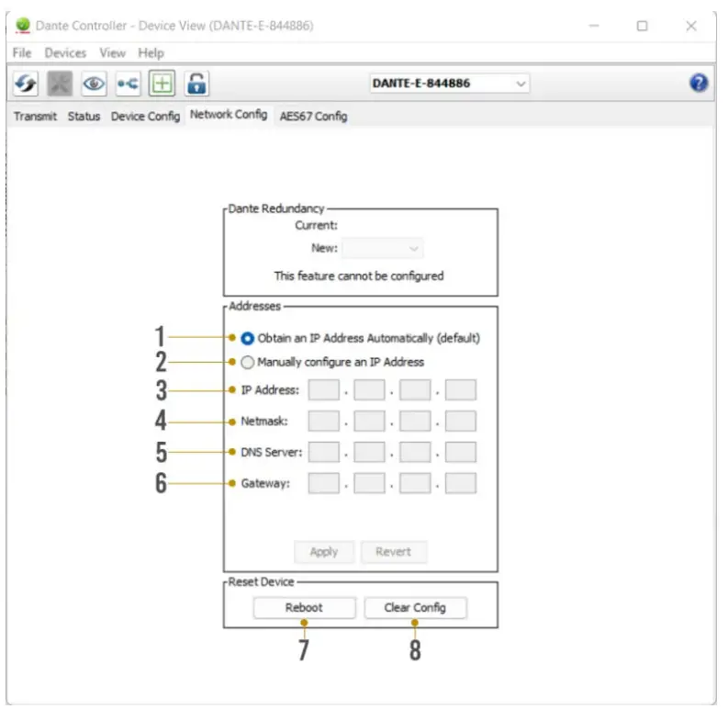Minimize the Dante Controller window
Image resolution: width=728 pixels, height=720 pixels.
coord(594,26)
